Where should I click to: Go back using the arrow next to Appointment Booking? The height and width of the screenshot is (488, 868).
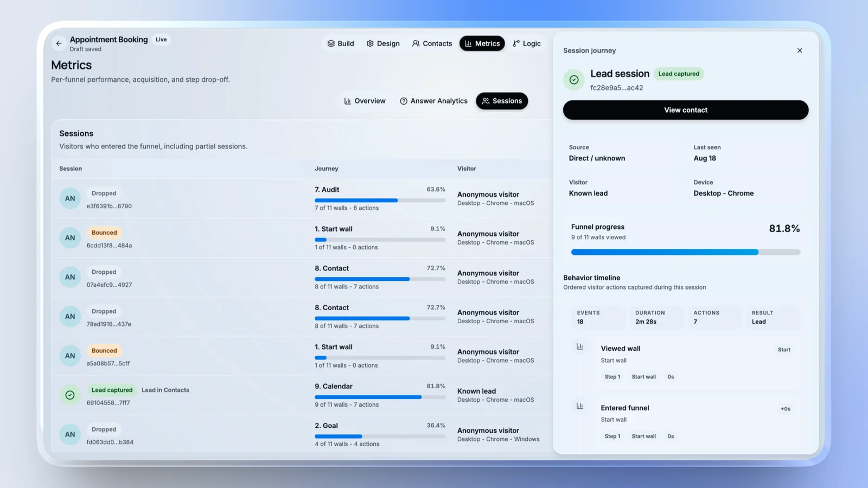59,43
